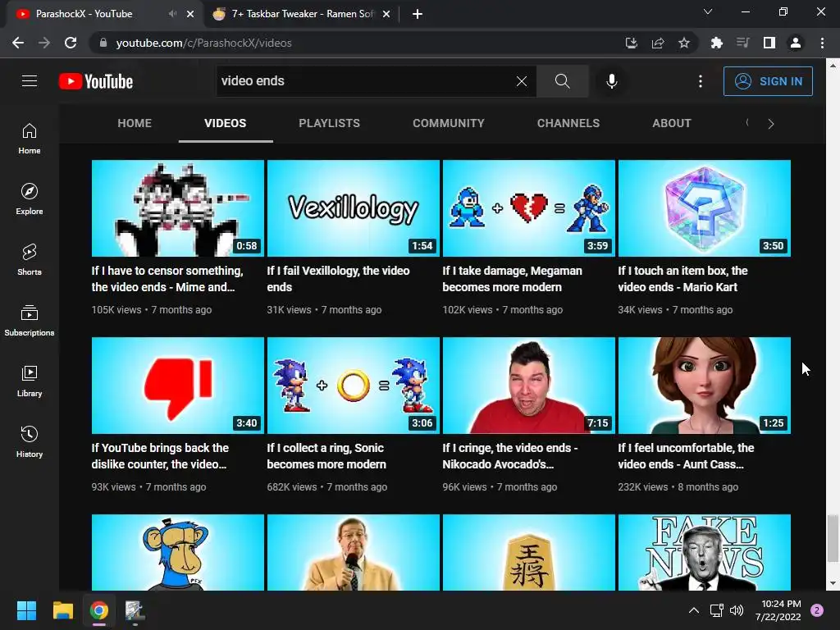Open media controls icon in Chrome toolbar
This screenshot has width=840, height=630.
point(742,43)
